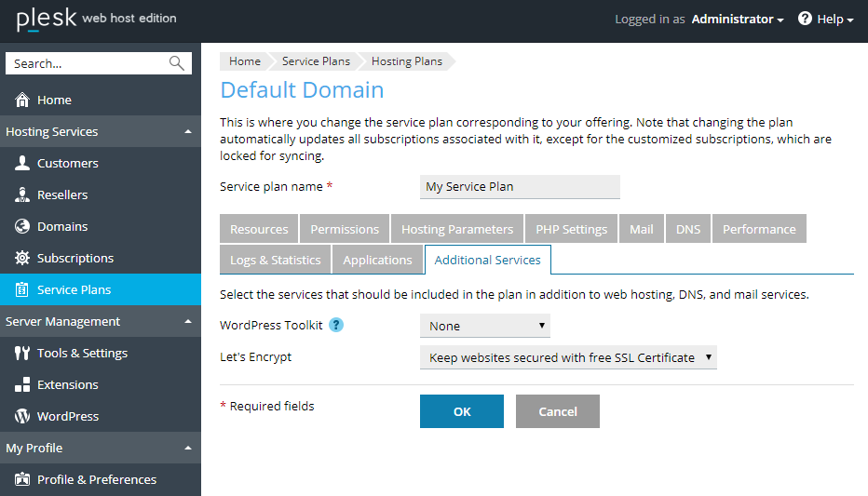Collapse the Hosting Services section
The height and width of the screenshot is (496, 868).
(x=188, y=132)
